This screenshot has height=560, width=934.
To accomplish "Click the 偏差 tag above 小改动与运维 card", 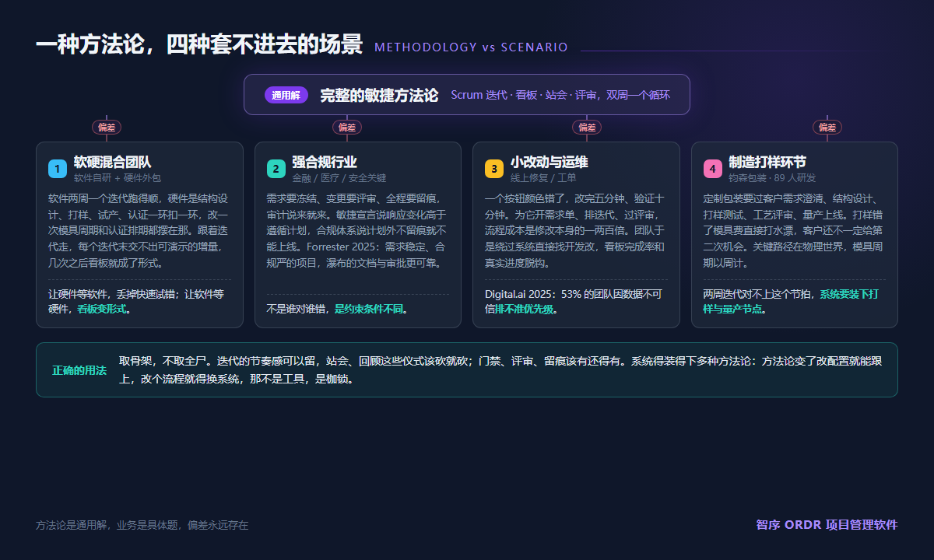I will click(x=587, y=128).
